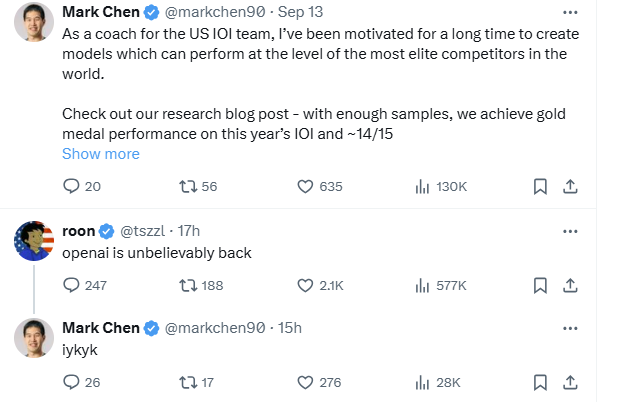
Task: Expand tweet with Show more link
Action: [101, 154]
